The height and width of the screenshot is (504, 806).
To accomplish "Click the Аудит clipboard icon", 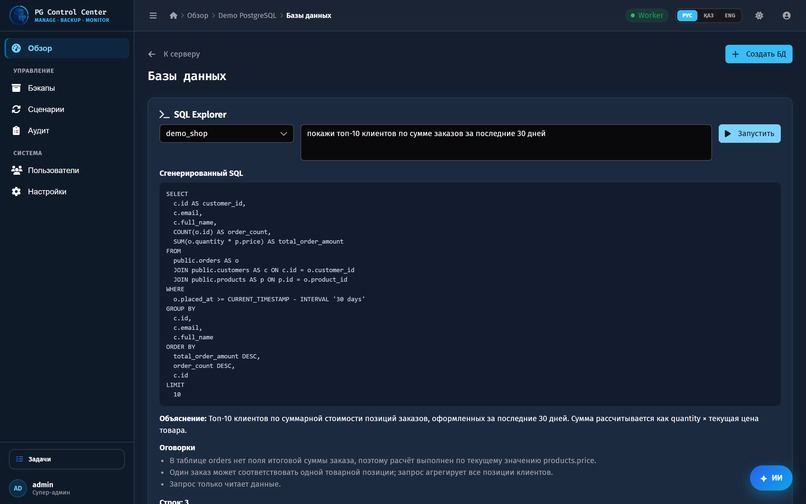I will 16,131.
